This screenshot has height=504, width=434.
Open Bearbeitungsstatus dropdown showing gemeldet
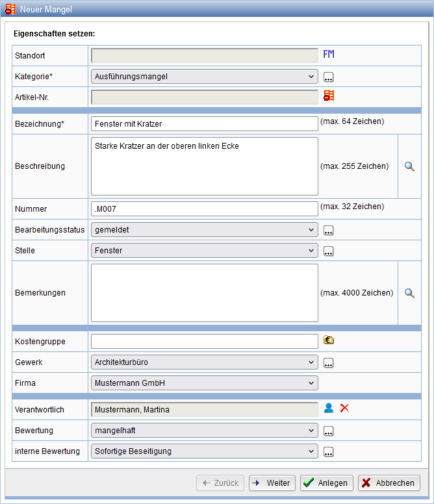point(205,230)
